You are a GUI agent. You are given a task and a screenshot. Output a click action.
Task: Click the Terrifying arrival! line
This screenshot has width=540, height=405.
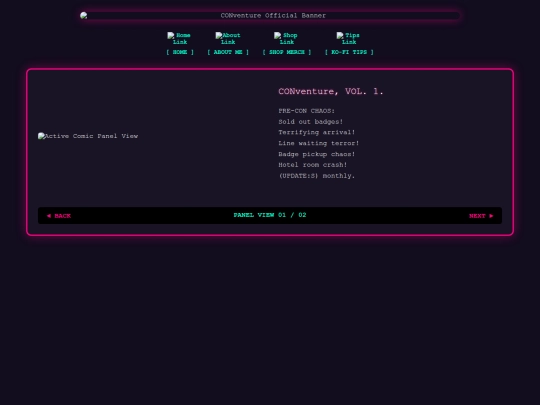[x=316, y=132]
